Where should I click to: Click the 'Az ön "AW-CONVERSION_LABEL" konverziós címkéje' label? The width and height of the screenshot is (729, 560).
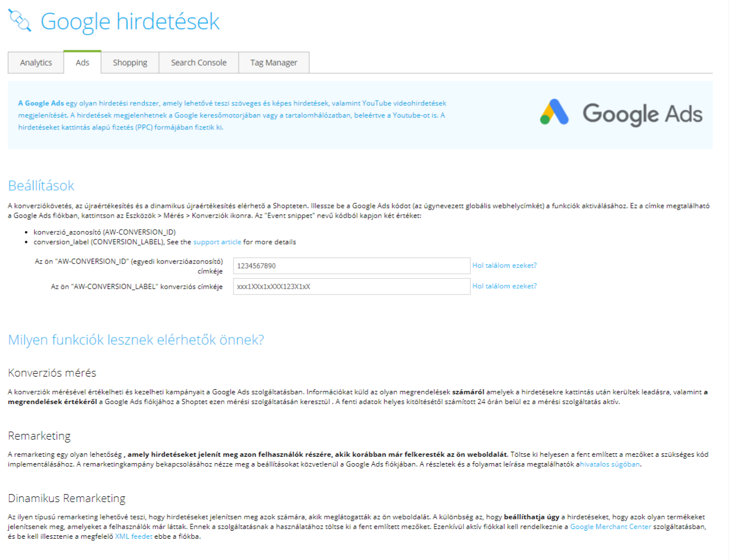pyautogui.click(x=137, y=287)
